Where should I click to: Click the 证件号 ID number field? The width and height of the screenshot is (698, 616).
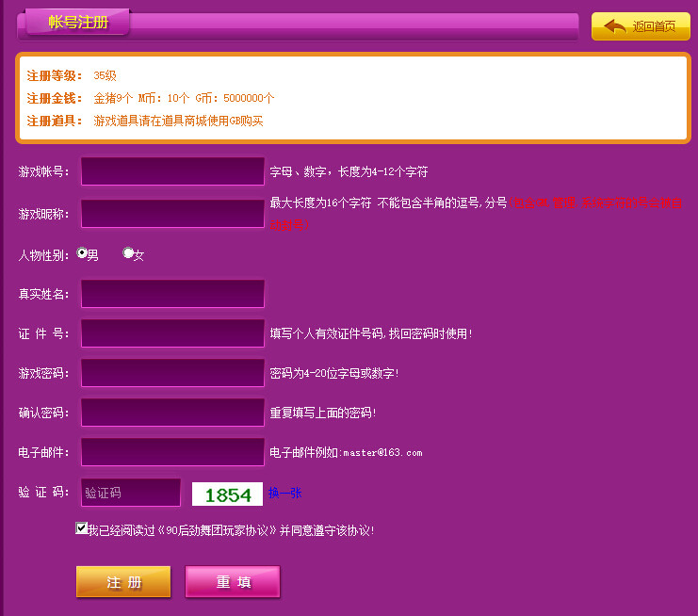click(172, 333)
